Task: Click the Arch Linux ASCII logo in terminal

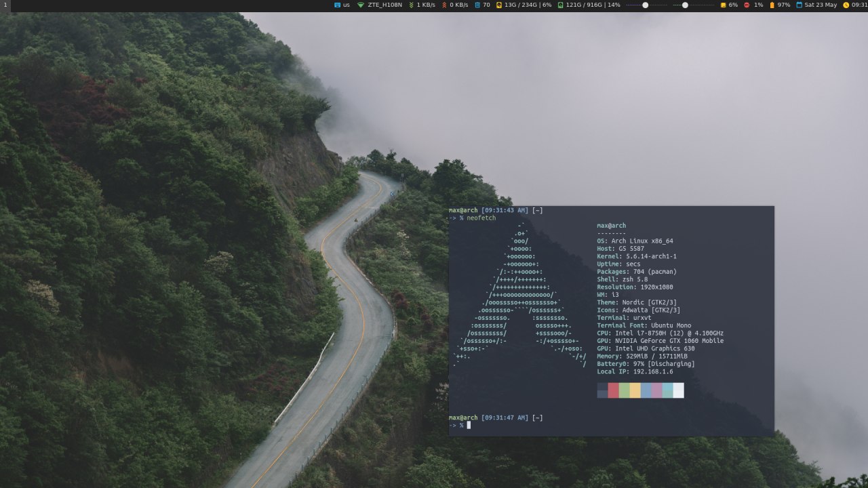Action: pyautogui.click(x=519, y=295)
